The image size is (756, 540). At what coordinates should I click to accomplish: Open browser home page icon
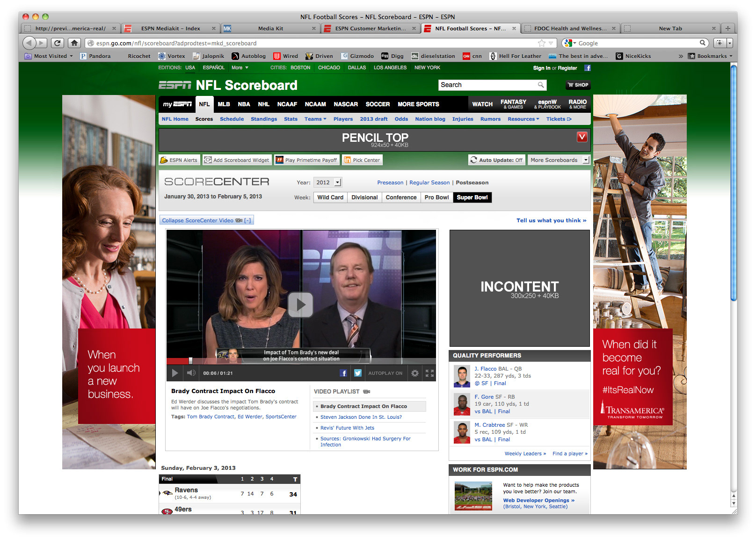[74, 43]
